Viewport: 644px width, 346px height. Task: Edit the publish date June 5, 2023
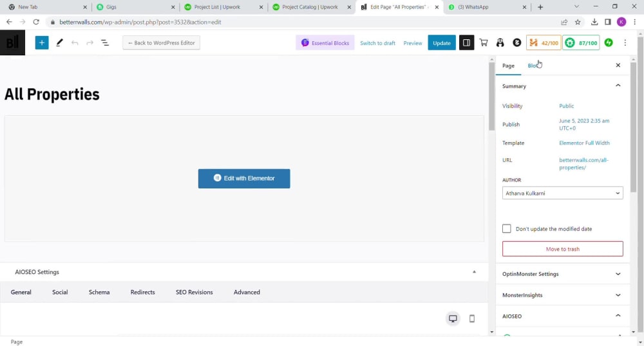(584, 124)
